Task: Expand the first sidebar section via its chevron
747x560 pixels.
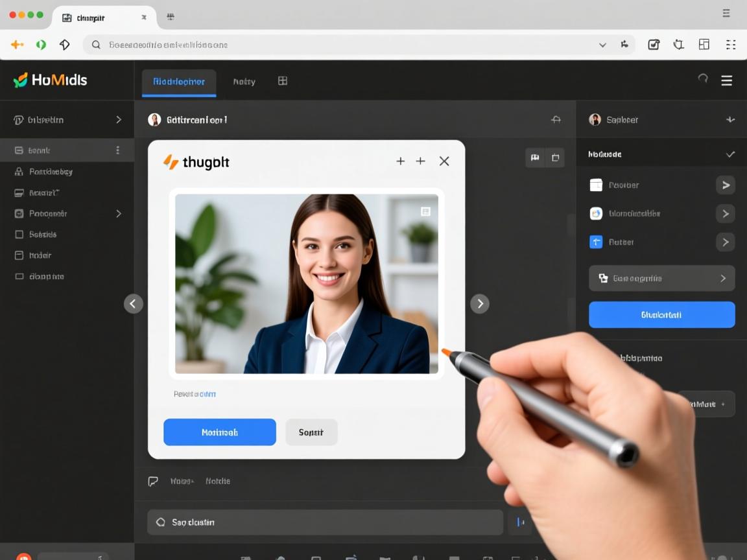Action: pyautogui.click(x=119, y=120)
